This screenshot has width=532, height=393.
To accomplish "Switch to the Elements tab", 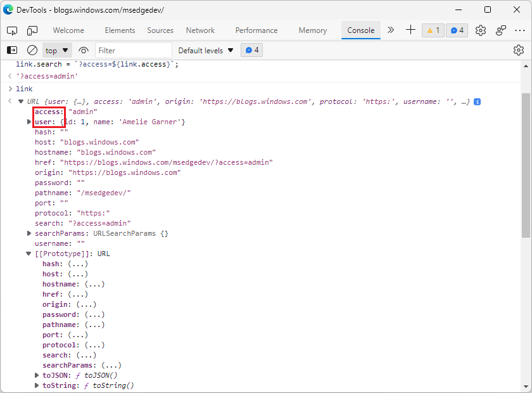I will coord(120,30).
